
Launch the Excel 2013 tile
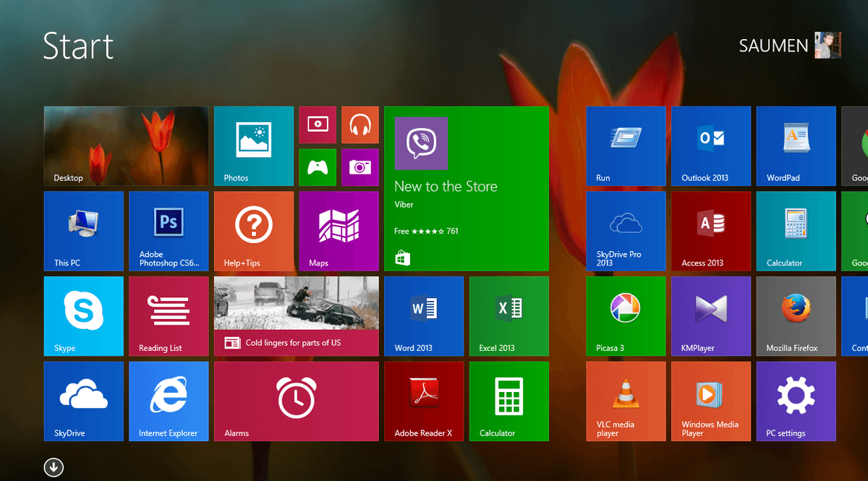point(509,316)
